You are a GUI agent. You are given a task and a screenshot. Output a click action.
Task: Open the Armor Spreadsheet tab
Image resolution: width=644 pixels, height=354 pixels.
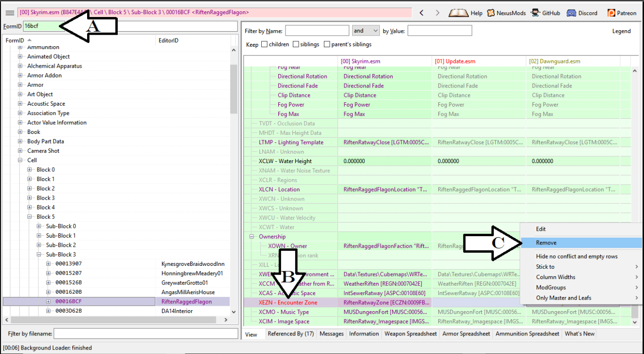click(x=465, y=334)
